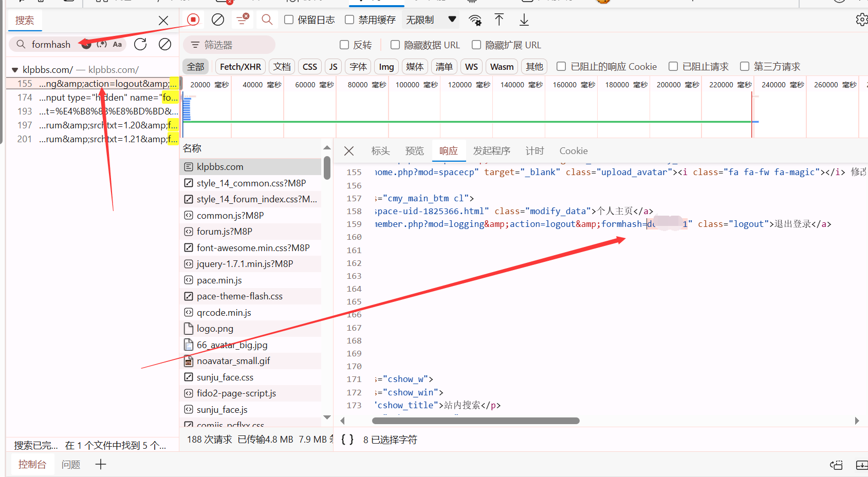The height and width of the screenshot is (477, 868).
Task: Open network conditions (Wi-Fi gear icon)
Action: (475, 20)
